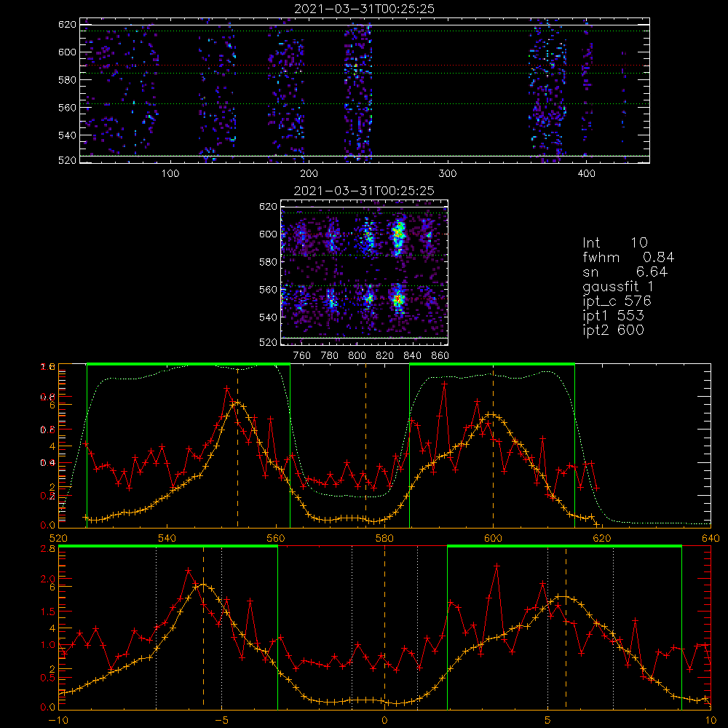Click x-axis label 200 on top plot
The height and width of the screenshot is (728, 728).
[309, 174]
